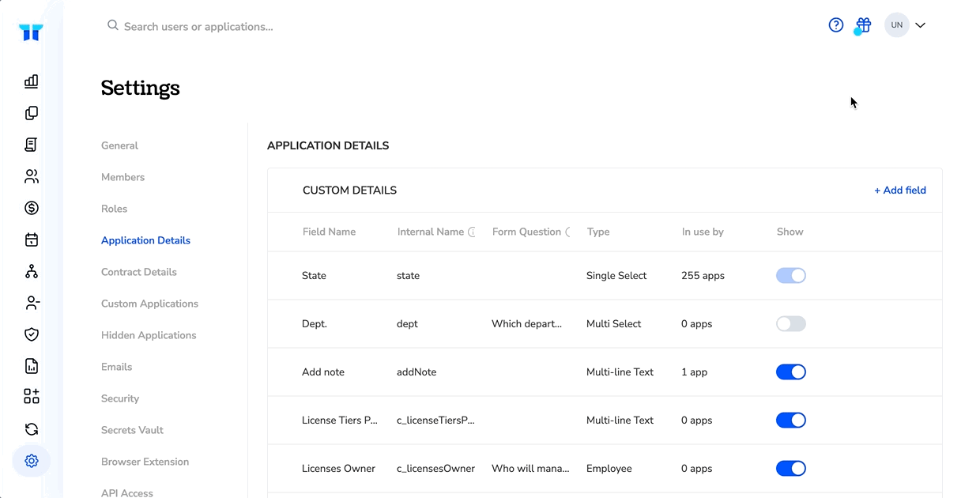Open the bar chart dashboard icon in sidebar

click(x=32, y=81)
